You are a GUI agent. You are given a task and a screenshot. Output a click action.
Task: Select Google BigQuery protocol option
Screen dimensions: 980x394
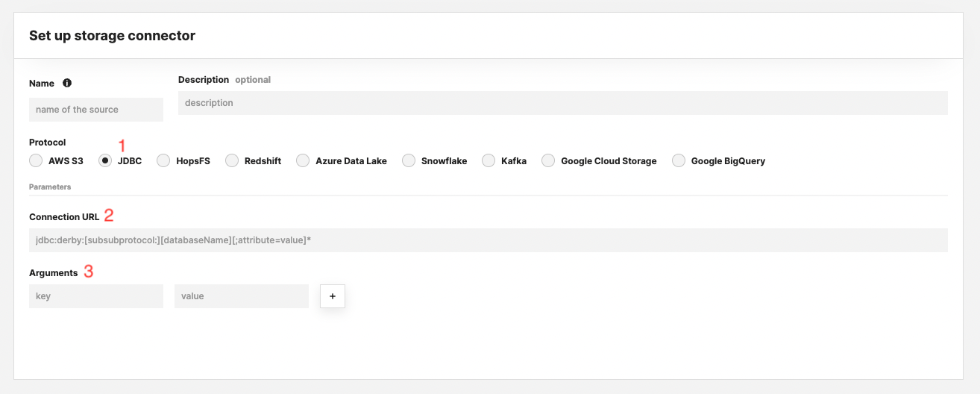click(679, 160)
